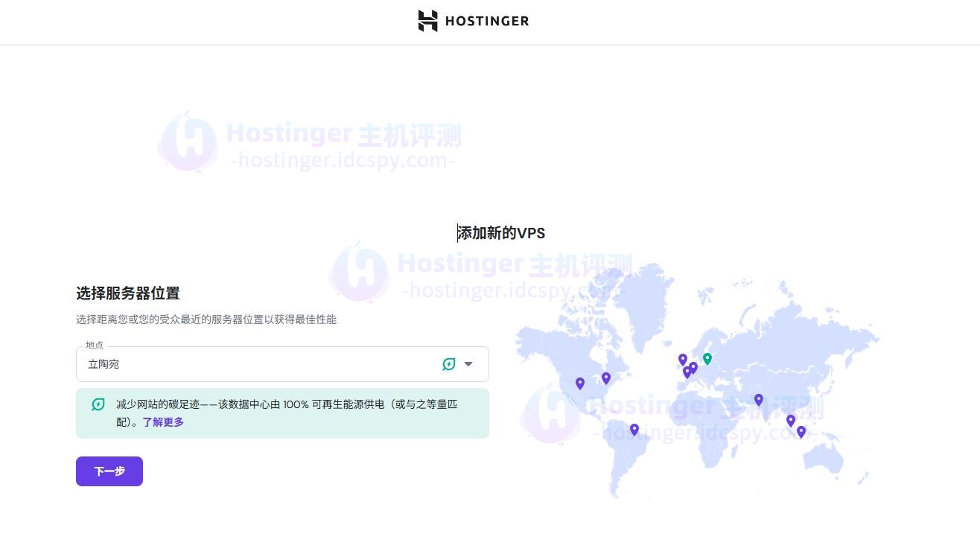Click the leaf icon in the green renewable energy banner

pyautogui.click(x=98, y=404)
